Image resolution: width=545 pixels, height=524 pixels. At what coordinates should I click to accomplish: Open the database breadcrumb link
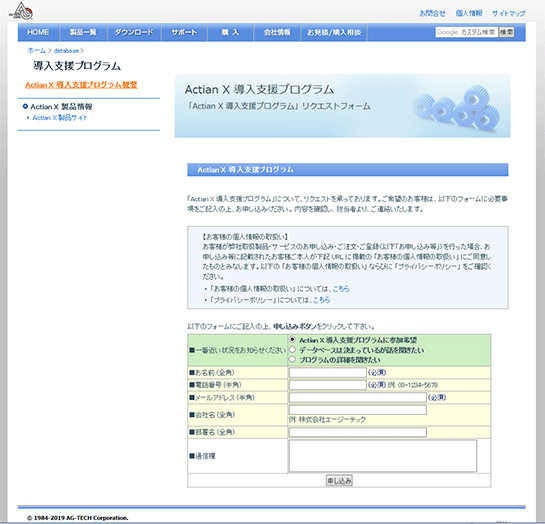click(x=66, y=51)
